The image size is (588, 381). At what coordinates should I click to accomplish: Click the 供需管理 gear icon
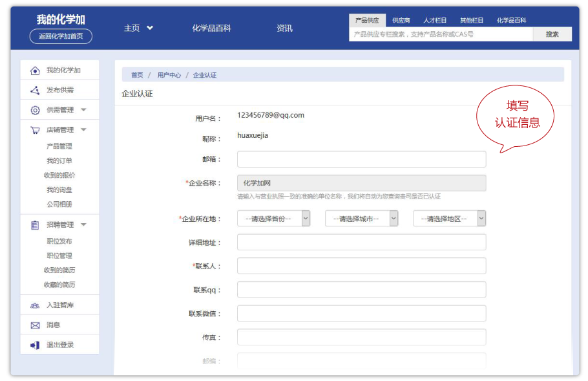tap(35, 110)
